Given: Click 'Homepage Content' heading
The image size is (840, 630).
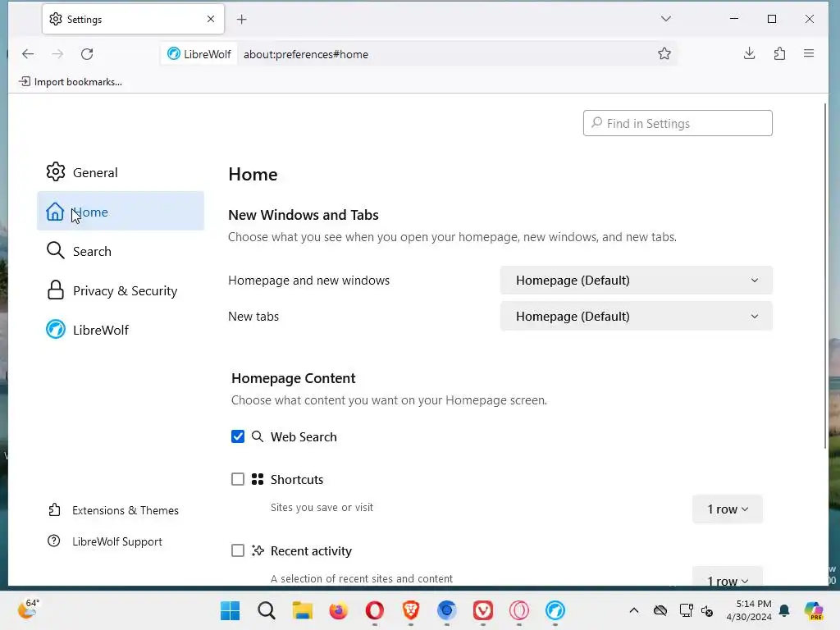Looking at the screenshot, I should pos(293,378).
